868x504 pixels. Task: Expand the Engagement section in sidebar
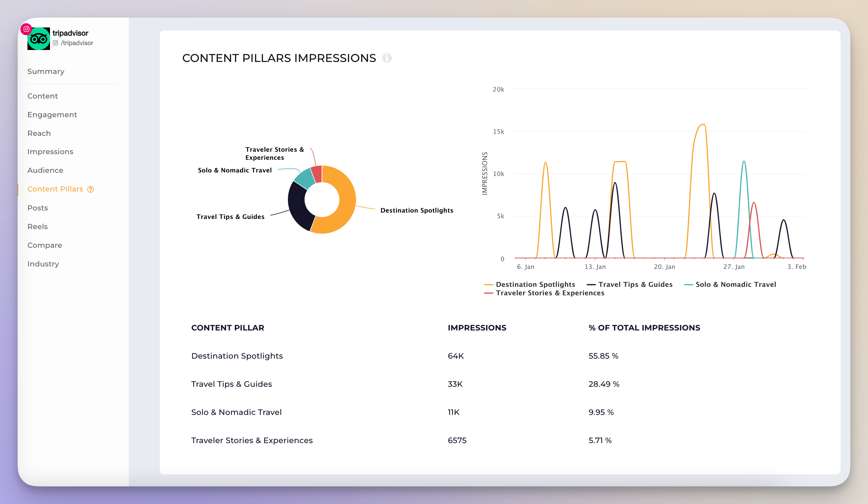point(52,115)
